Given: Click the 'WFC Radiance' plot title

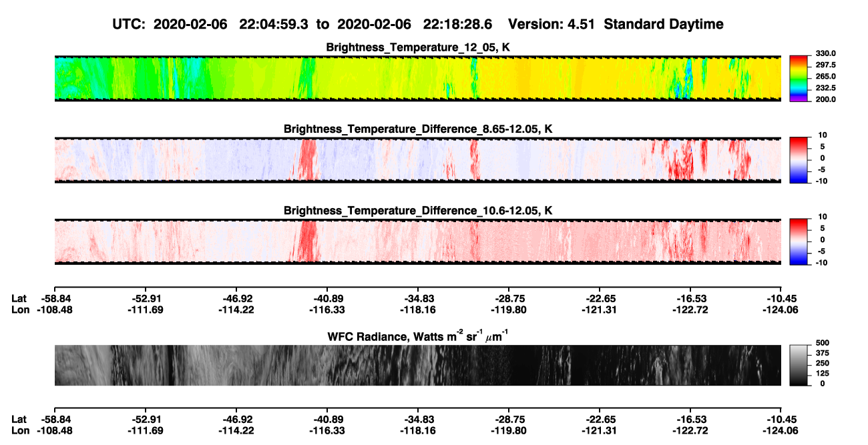Looking at the screenshot, I should coord(418,336).
